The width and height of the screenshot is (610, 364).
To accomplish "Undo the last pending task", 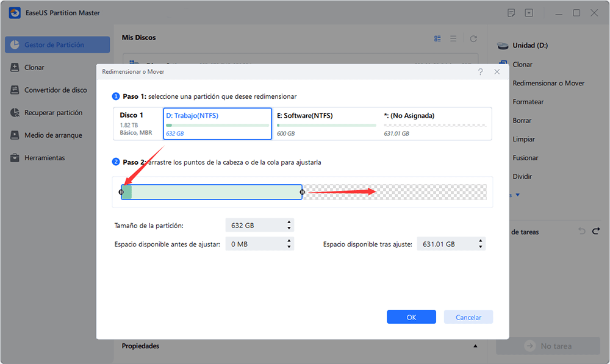I will click(x=582, y=232).
